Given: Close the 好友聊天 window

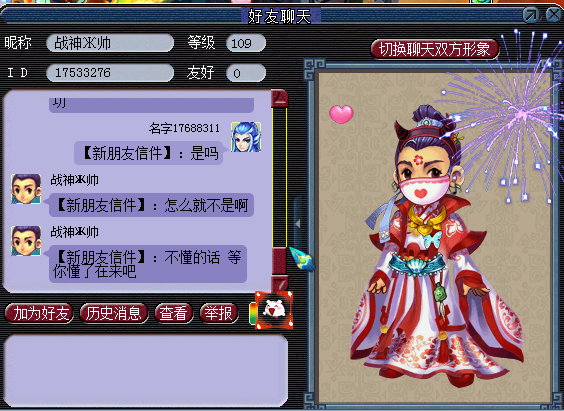Looking at the screenshot, I should click(554, 14).
